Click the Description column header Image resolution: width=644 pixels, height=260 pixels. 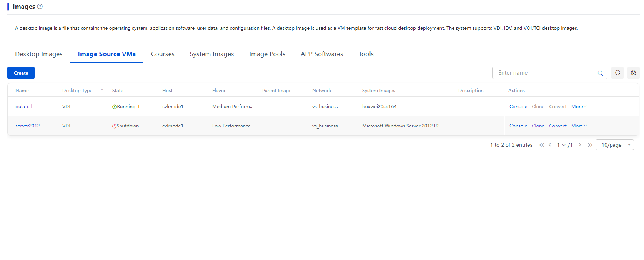click(471, 91)
